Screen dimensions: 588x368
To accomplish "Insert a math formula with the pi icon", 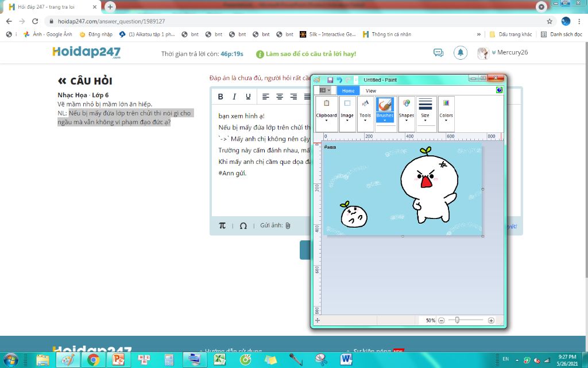I will [222, 225].
